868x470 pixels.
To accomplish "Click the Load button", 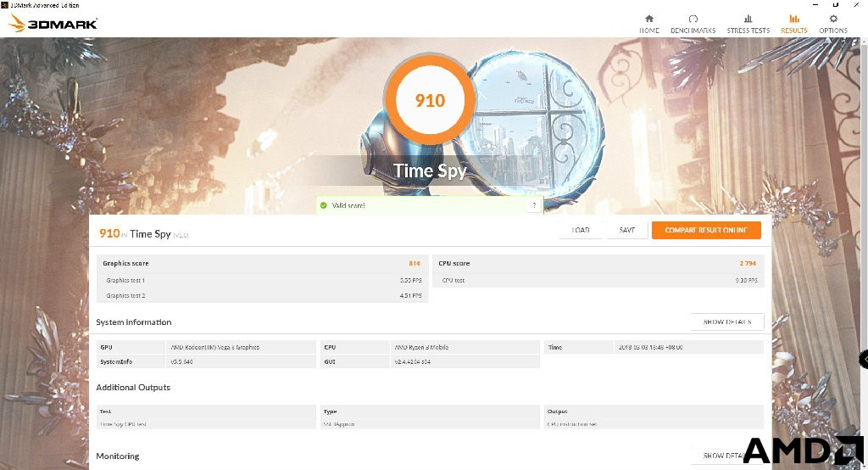I will coord(580,230).
